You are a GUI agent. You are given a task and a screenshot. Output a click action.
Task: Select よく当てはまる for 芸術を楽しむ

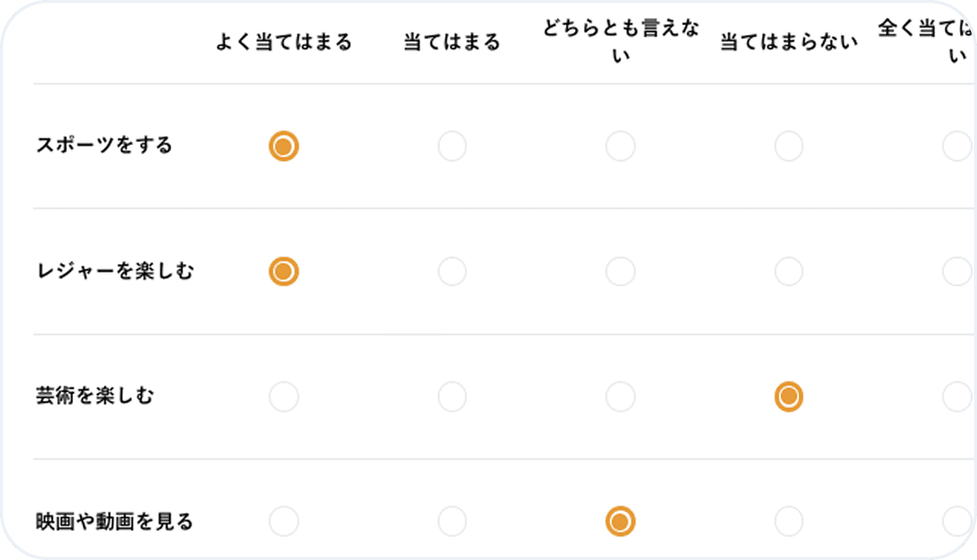(283, 396)
